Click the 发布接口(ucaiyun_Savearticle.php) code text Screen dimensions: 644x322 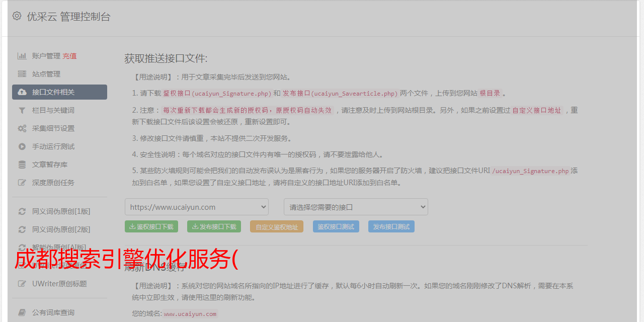tap(340, 93)
